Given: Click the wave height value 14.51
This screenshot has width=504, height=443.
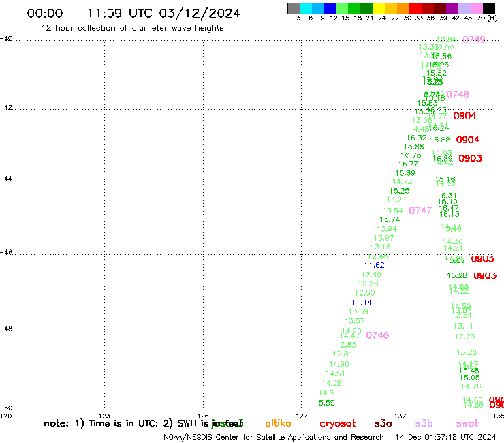Looking at the screenshot, I should tap(335, 374).
